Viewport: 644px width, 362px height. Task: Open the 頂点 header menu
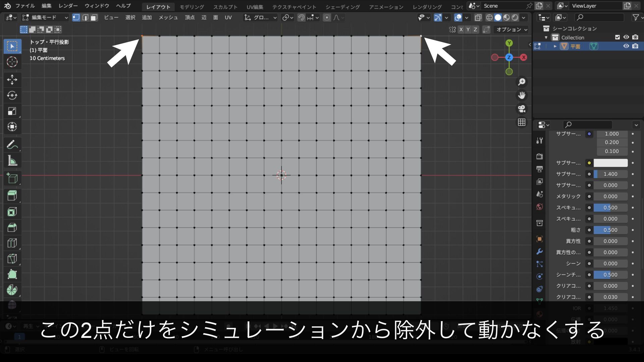tap(190, 17)
